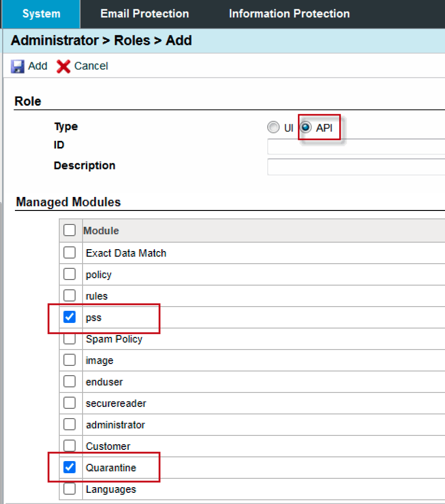Check the administrator module box
445x504 pixels.
click(x=70, y=425)
